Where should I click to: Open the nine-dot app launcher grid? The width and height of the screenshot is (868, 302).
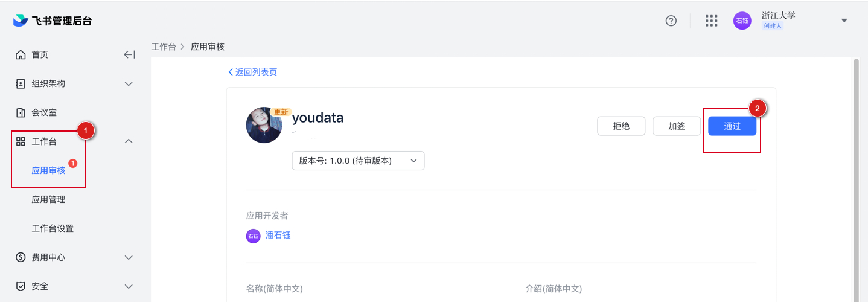click(712, 21)
